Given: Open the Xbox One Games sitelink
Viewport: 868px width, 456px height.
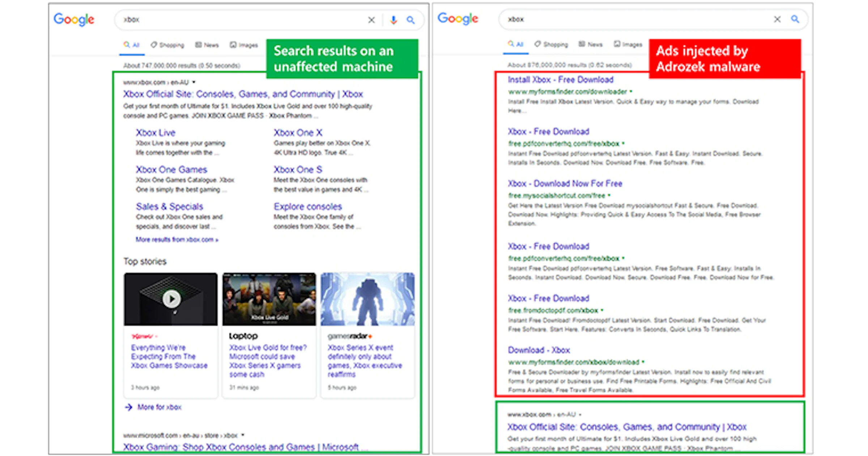Looking at the screenshot, I should [x=171, y=170].
